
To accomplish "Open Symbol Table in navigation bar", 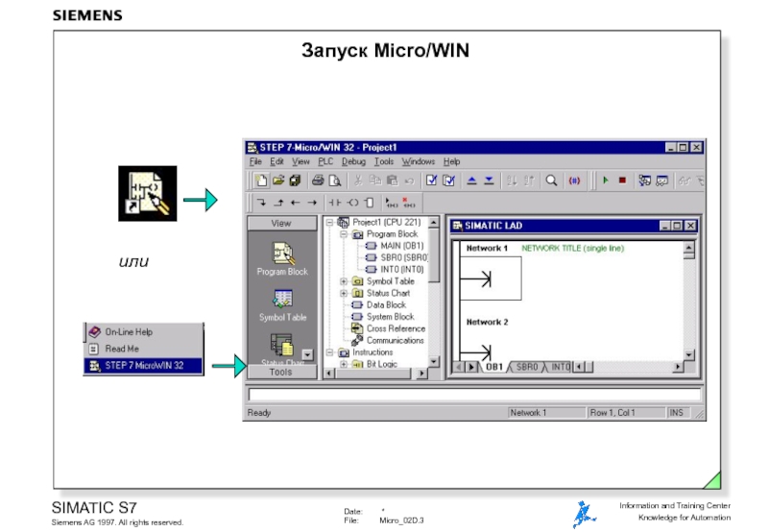I will [x=282, y=305].
